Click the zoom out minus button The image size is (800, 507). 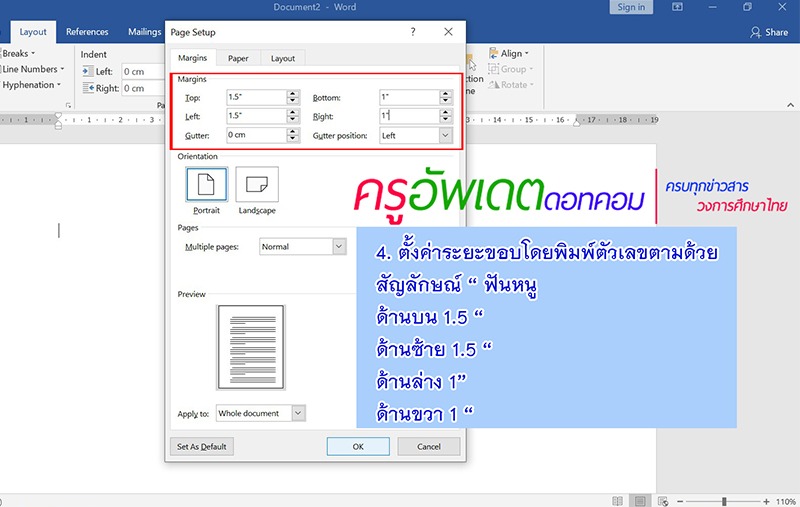680,501
